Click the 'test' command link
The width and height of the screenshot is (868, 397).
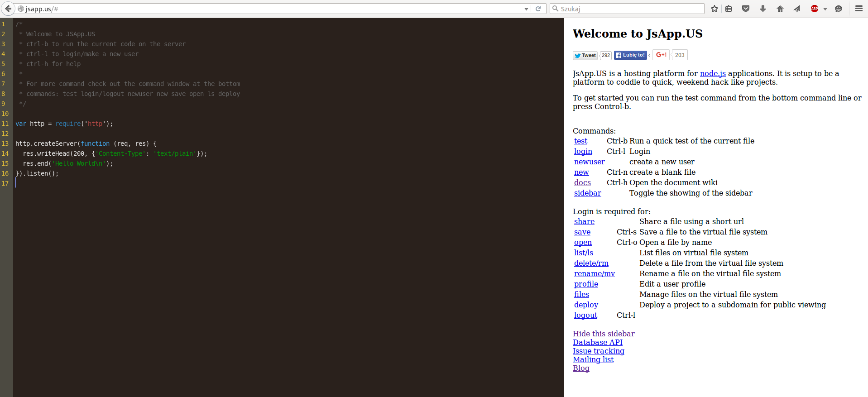click(x=580, y=141)
